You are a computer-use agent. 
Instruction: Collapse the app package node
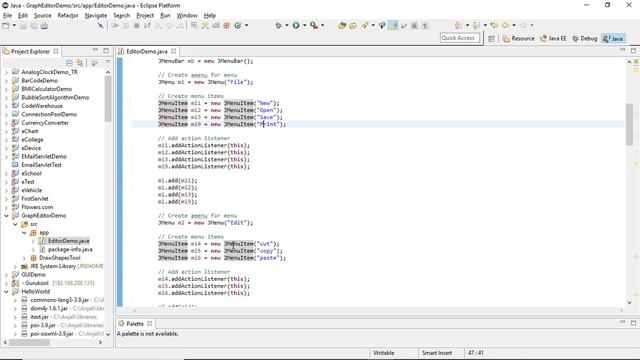pyautogui.click(x=24, y=233)
